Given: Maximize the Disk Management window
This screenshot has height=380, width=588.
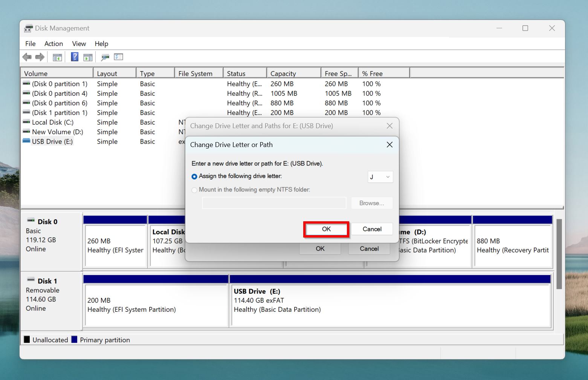Looking at the screenshot, I should click(x=525, y=28).
